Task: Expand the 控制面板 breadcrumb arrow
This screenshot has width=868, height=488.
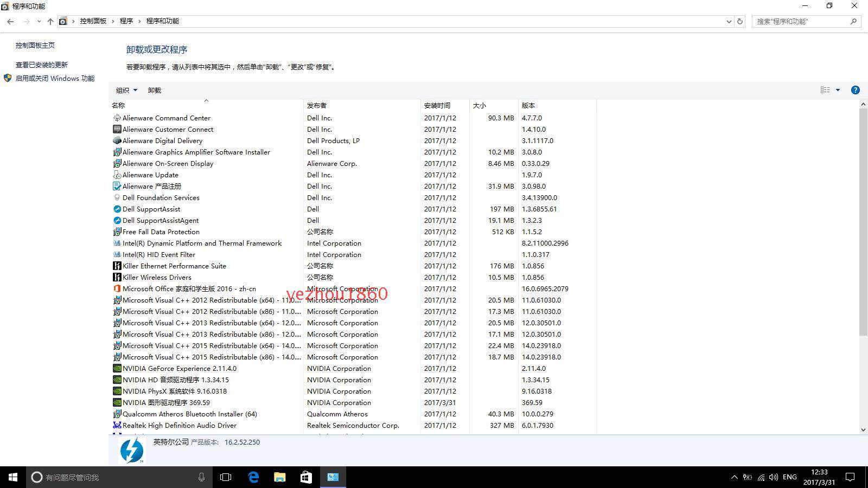Action: click(113, 21)
